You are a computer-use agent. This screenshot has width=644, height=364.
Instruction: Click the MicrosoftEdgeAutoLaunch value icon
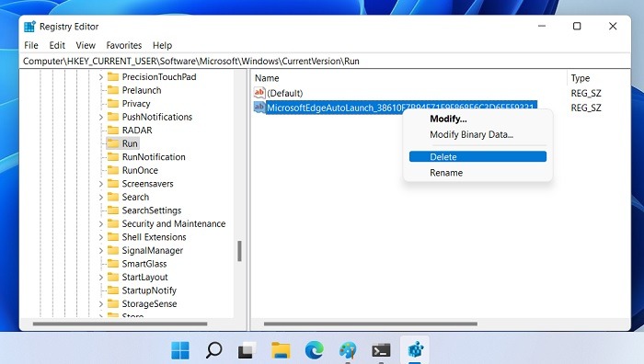point(259,108)
